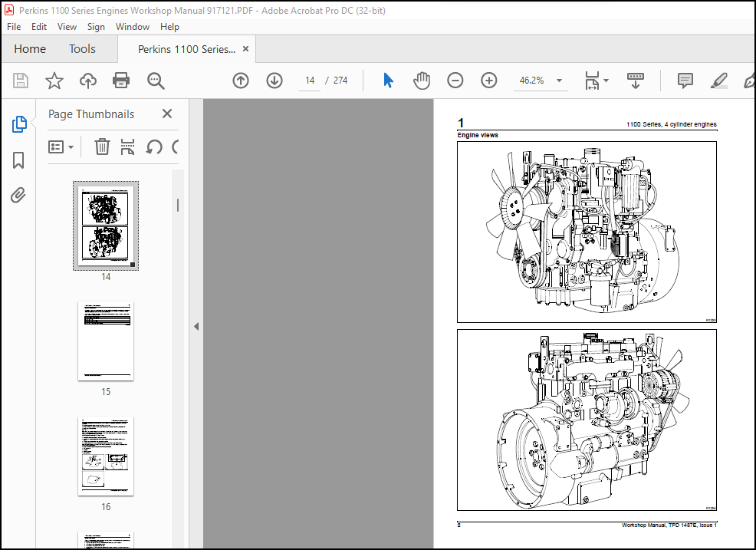Go to the previous page with up arrow
The height and width of the screenshot is (550, 756).
(x=241, y=81)
